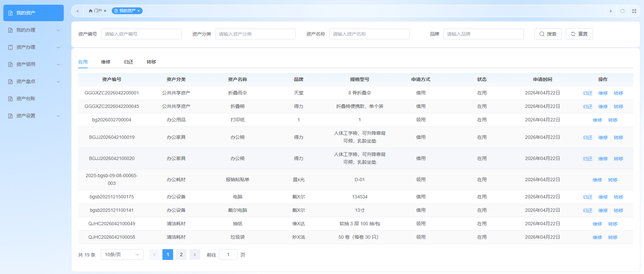Switch to the 归还 tab

point(129,62)
